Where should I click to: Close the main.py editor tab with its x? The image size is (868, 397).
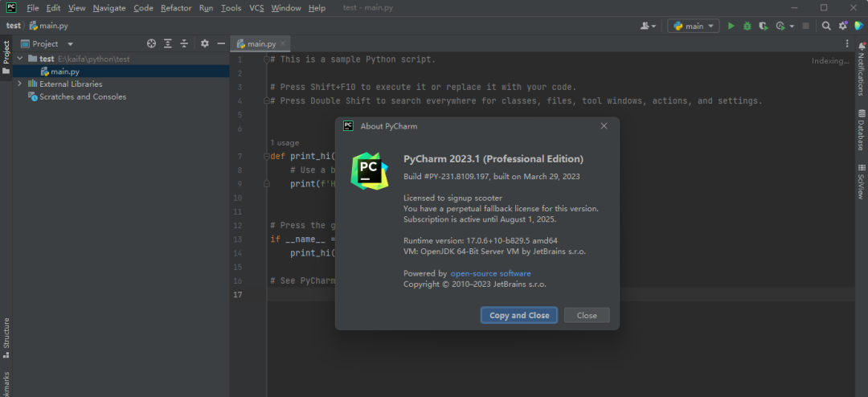pos(283,43)
